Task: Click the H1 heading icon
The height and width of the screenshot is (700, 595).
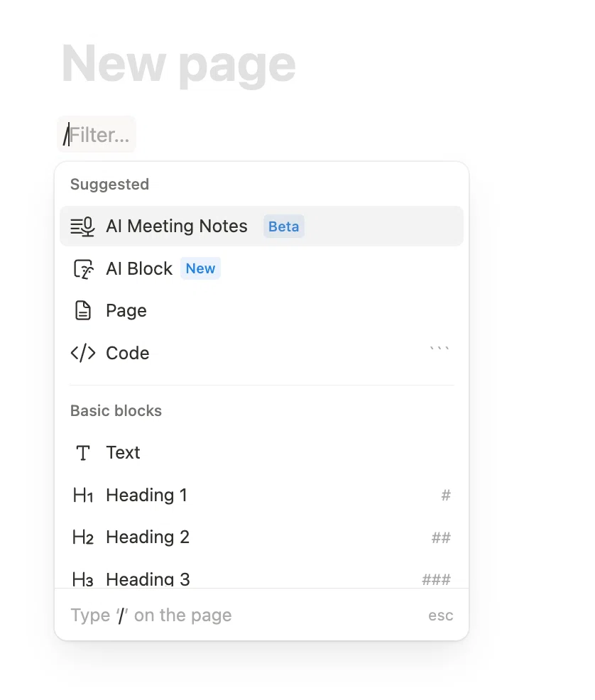Action: point(83,495)
